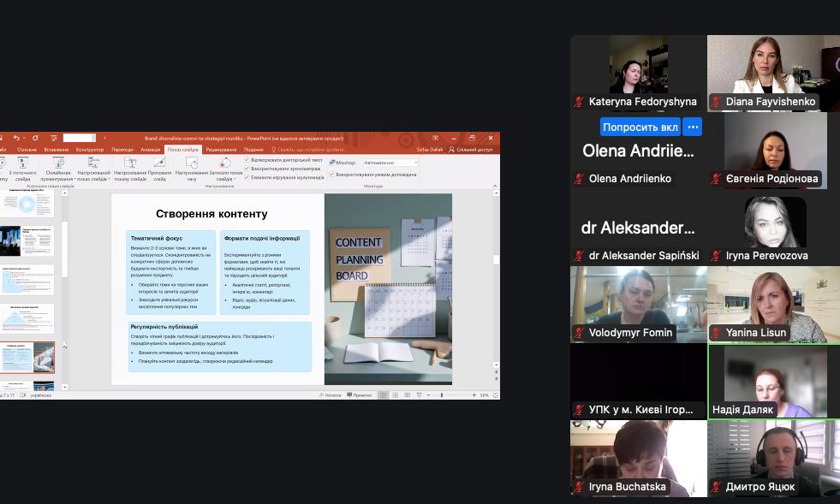The width and height of the screenshot is (840, 504).
Task: Click Примітки (Comments) button in status bar
Action: click(360, 395)
